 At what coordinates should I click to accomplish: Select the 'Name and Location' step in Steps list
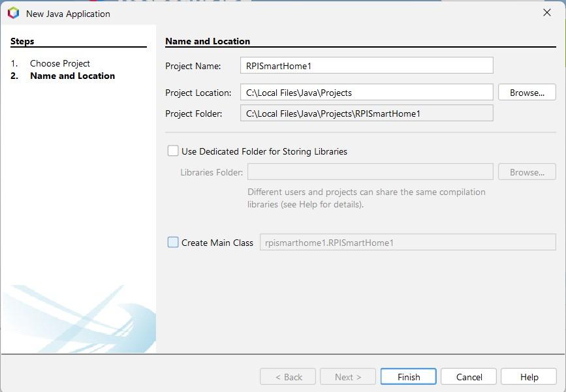pos(72,76)
